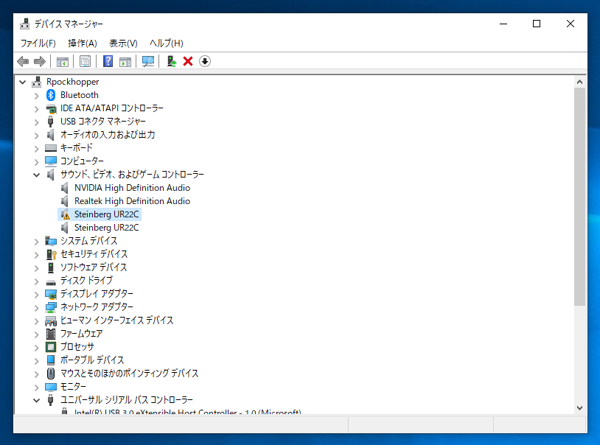Click the マウス pointing device icon
Image resolution: width=600 pixels, height=445 pixels.
click(51, 373)
